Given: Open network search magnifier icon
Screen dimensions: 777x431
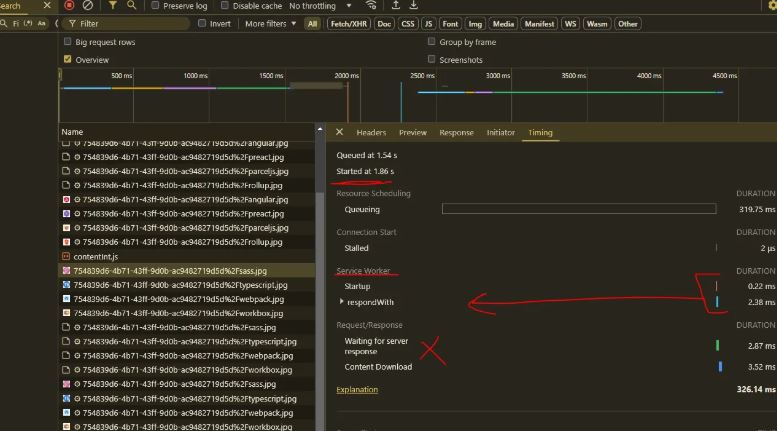Looking at the screenshot, I should pyautogui.click(x=130, y=6).
